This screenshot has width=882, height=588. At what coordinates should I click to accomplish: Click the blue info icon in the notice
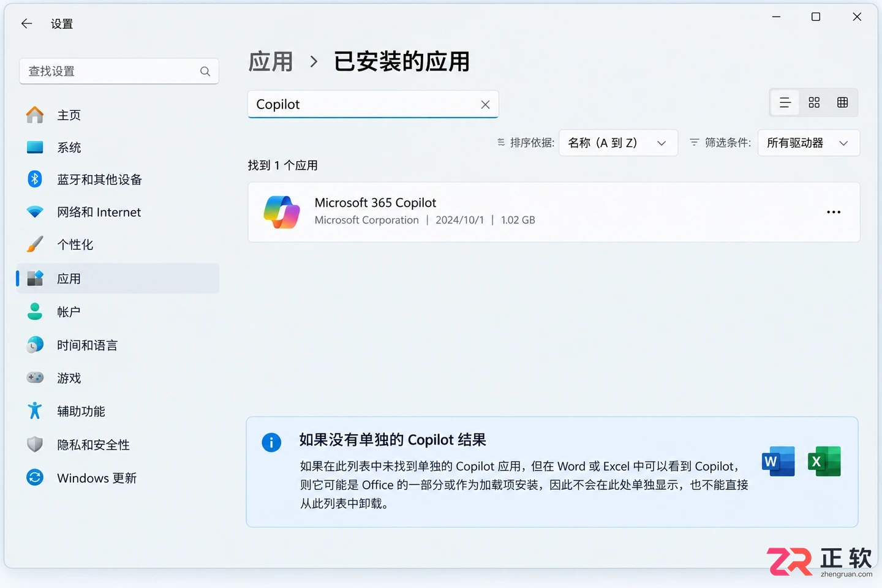[271, 442]
